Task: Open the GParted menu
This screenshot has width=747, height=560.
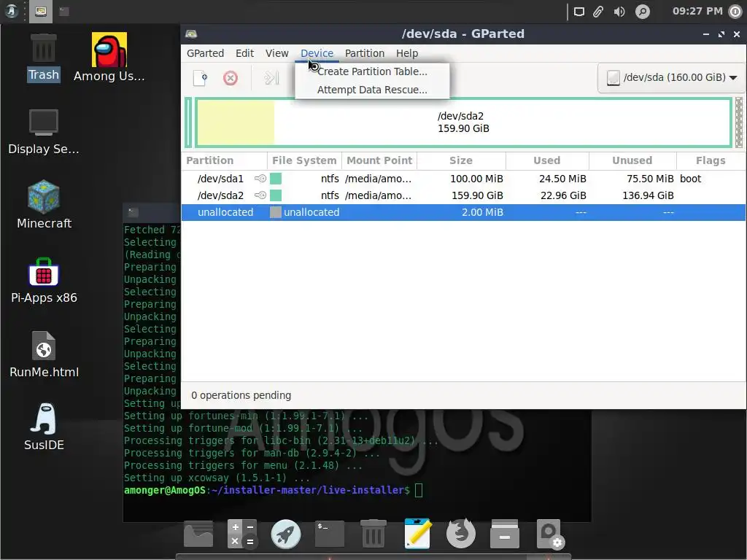Action: [205, 53]
